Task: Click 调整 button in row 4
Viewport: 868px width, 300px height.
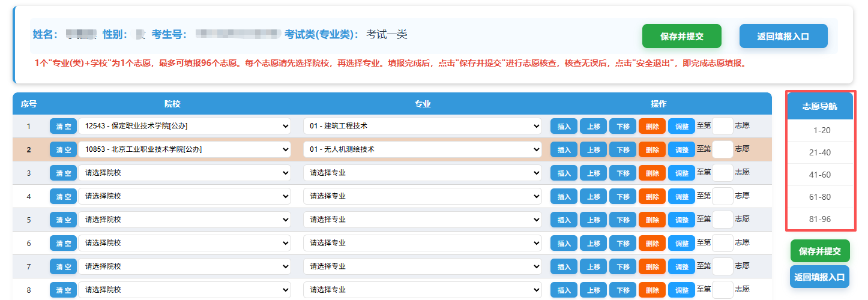Action: (x=681, y=196)
